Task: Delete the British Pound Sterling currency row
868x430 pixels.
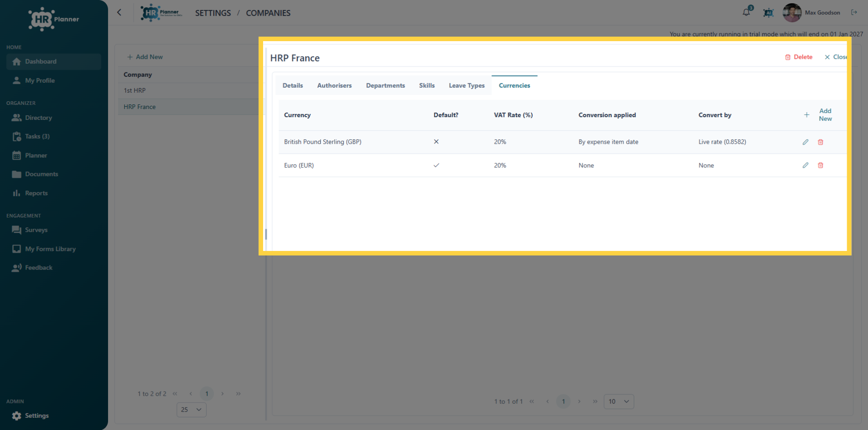Action: coord(820,142)
